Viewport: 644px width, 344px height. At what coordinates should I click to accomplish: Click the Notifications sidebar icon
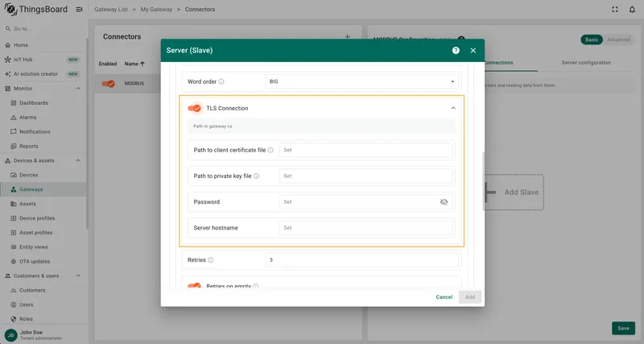(14, 131)
